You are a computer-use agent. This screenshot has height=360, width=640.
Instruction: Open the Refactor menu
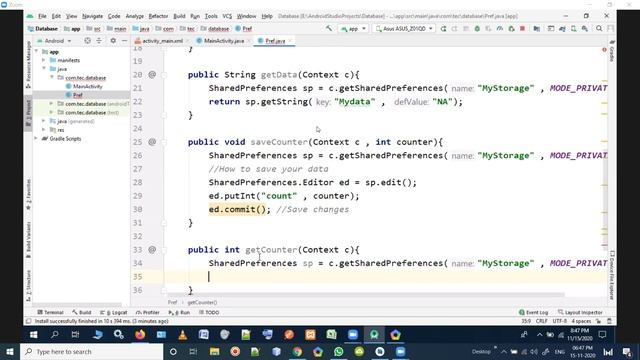click(158, 16)
